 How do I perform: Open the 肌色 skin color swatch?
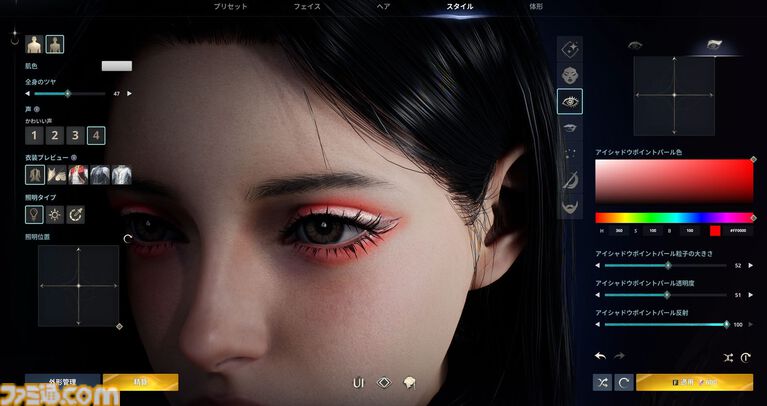117,66
